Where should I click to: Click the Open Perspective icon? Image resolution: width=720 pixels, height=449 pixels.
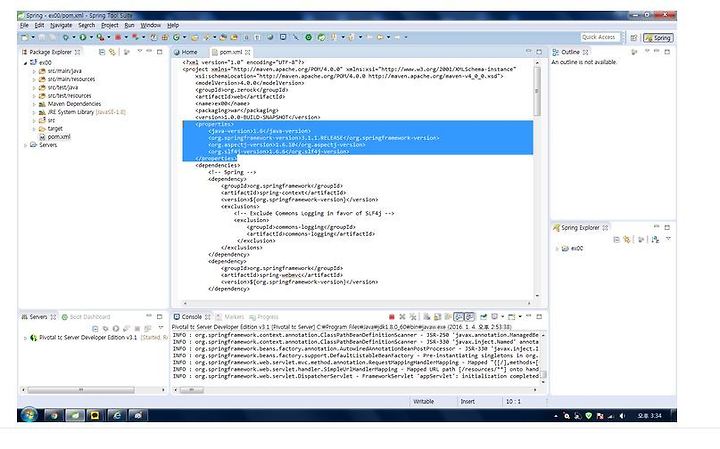tap(634, 38)
